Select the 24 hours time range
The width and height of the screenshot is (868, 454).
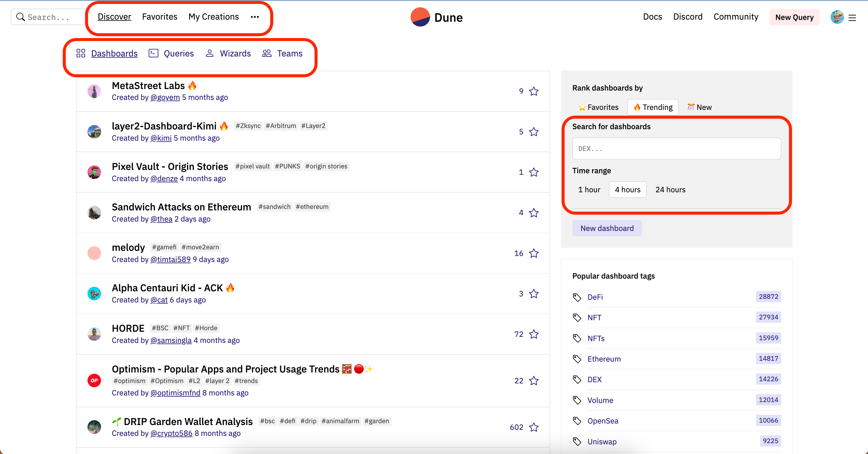pyautogui.click(x=670, y=190)
